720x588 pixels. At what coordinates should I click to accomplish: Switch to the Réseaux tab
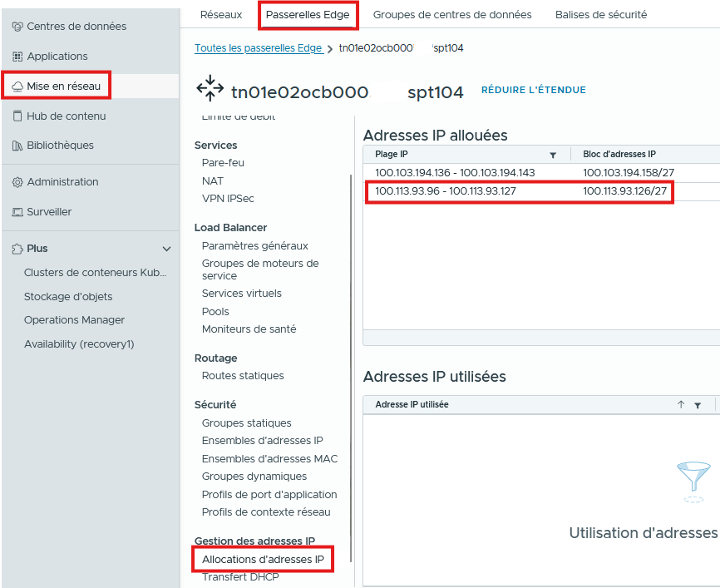[221, 15]
